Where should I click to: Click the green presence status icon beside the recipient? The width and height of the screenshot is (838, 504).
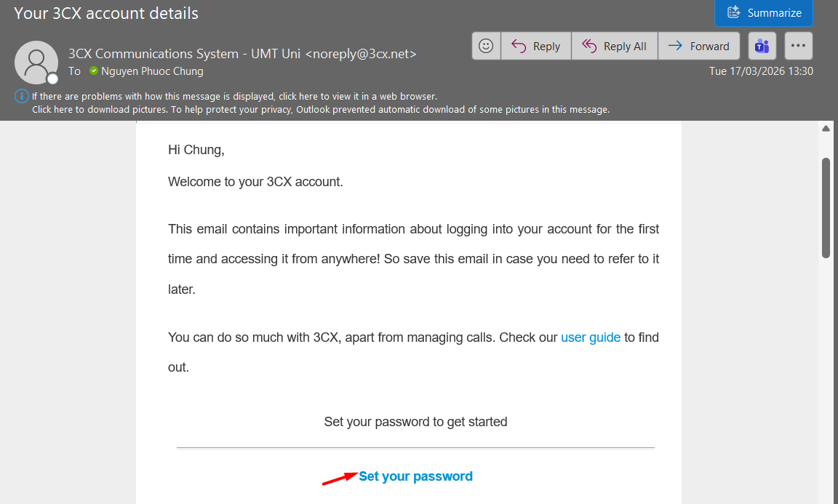(93, 71)
